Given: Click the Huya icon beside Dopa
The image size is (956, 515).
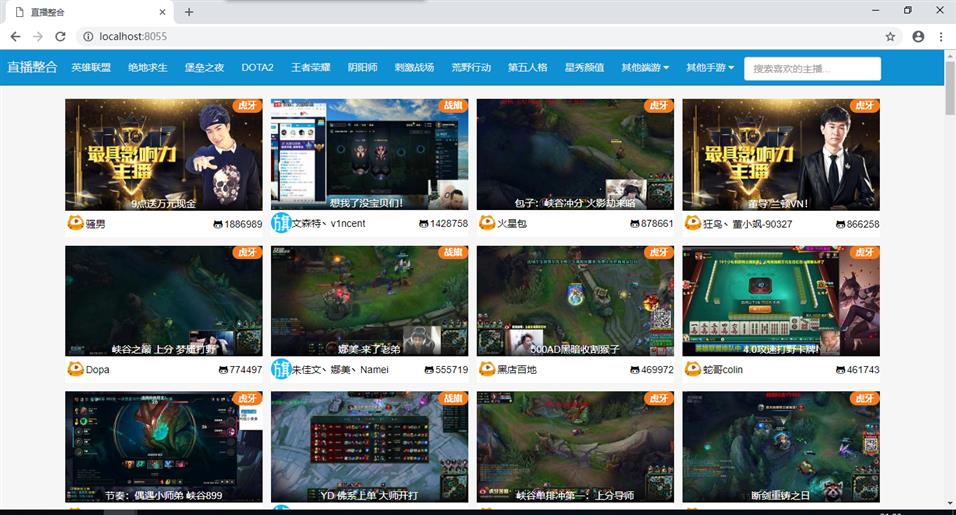Looking at the screenshot, I should coord(75,369).
